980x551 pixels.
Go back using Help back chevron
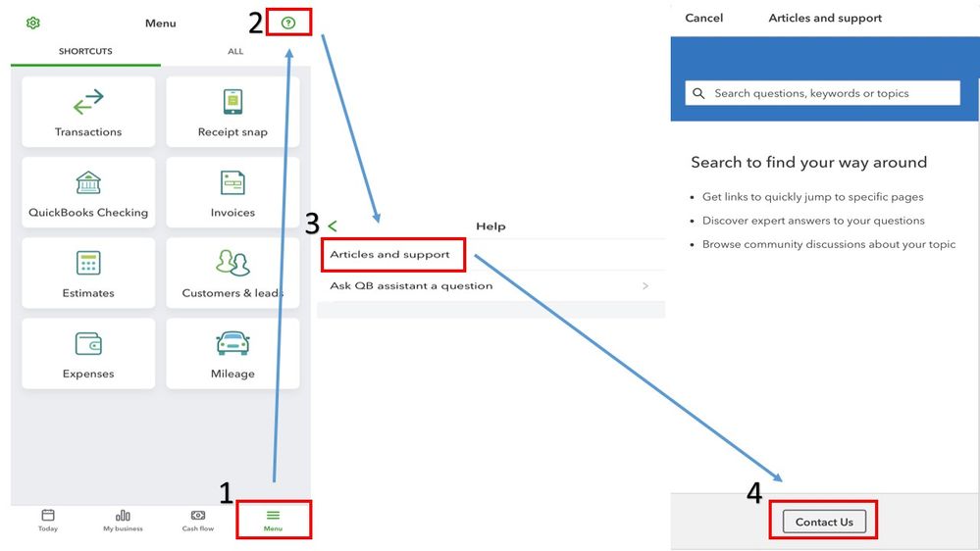pyautogui.click(x=333, y=226)
